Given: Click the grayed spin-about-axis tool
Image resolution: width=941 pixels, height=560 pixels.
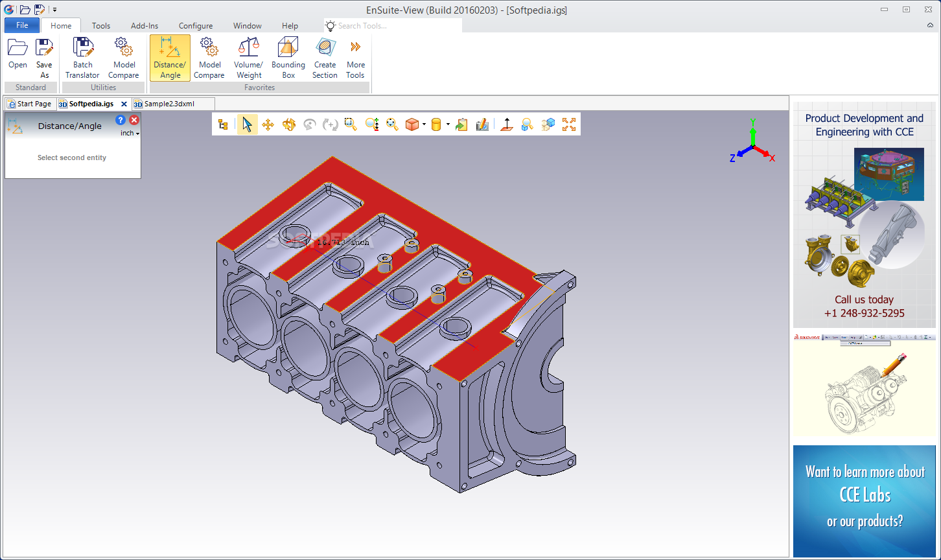Looking at the screenshot, I should click(310, 124).
